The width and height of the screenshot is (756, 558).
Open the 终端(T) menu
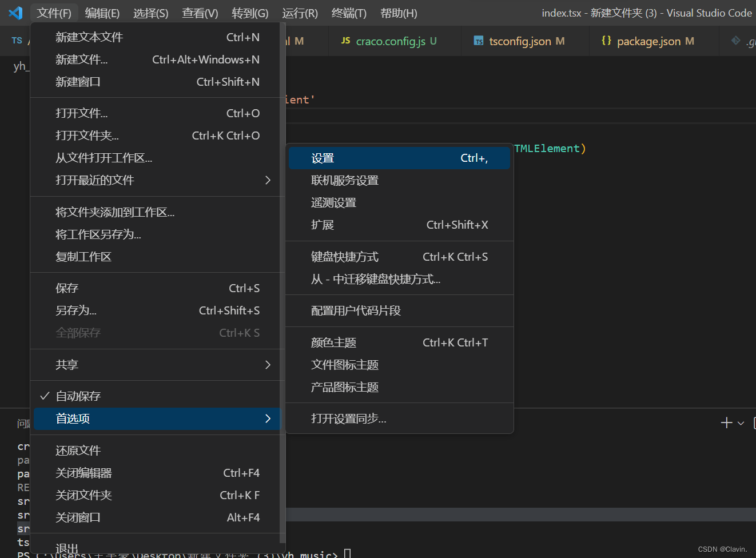[349, 13]
